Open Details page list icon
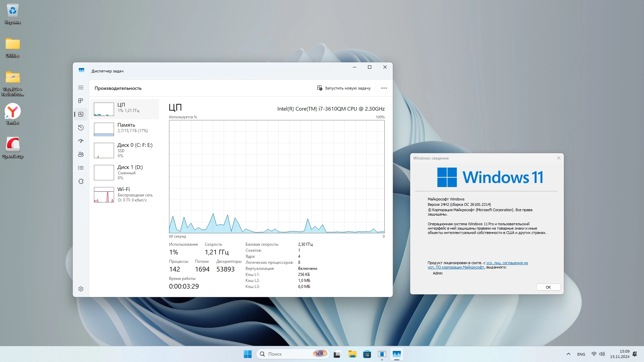This screenshot has height=362, width=644. [x=81, y=168]
